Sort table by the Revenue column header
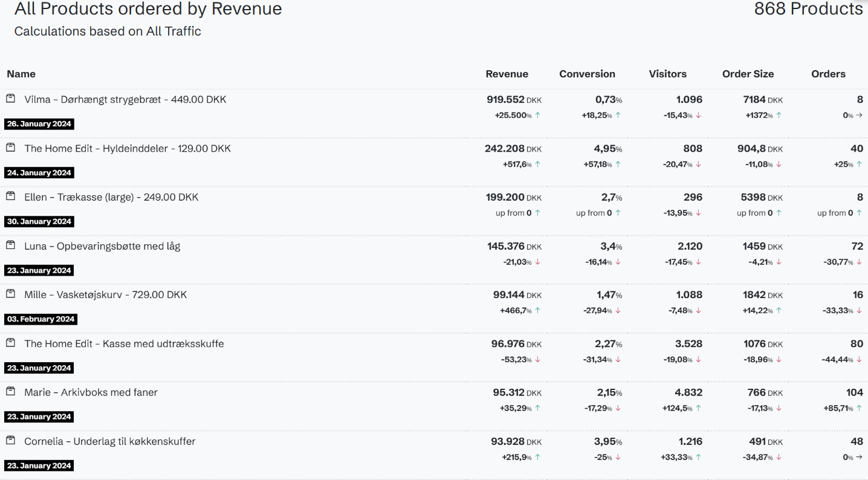This screenshot has width=868, height=480. pyautogui.click(x=507, y=74)
